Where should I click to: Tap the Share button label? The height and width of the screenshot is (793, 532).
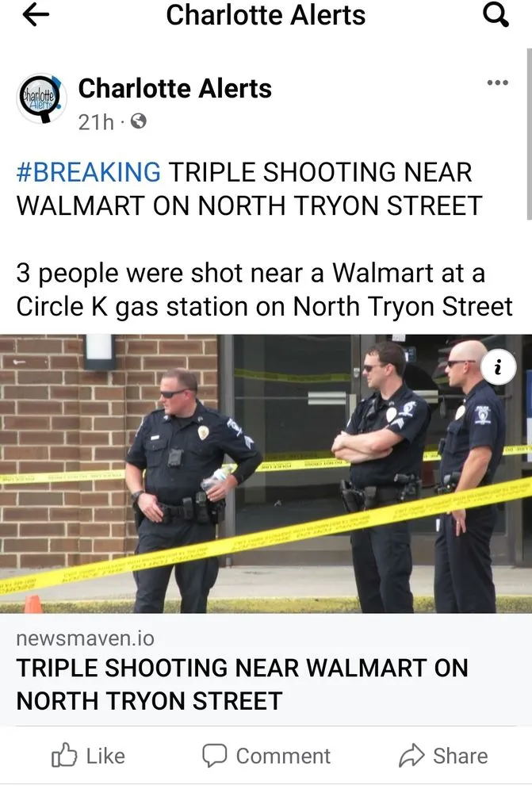coord(461,756)
